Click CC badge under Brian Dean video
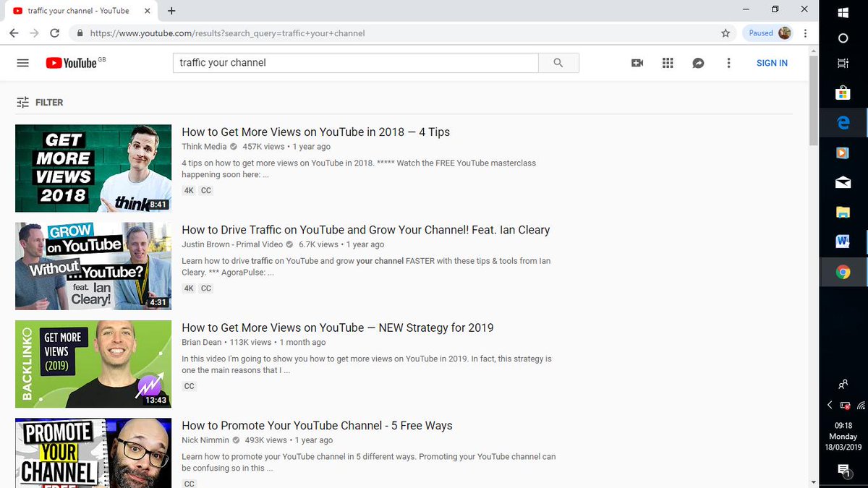The height and width of the screenshot is (488, 868). click(189, 386)
